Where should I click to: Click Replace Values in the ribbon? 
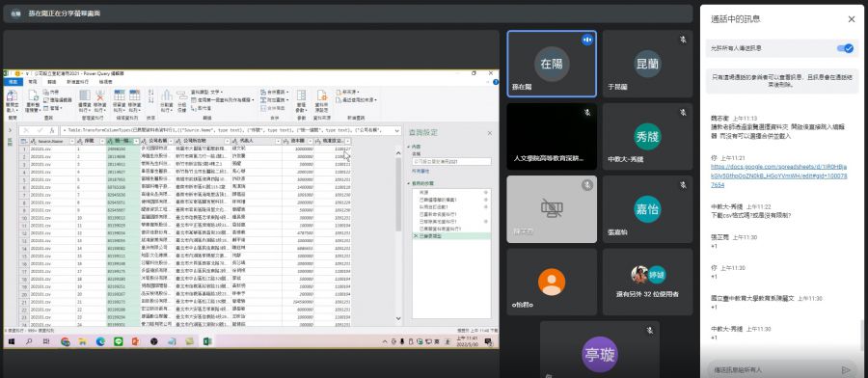coord(200,108)
